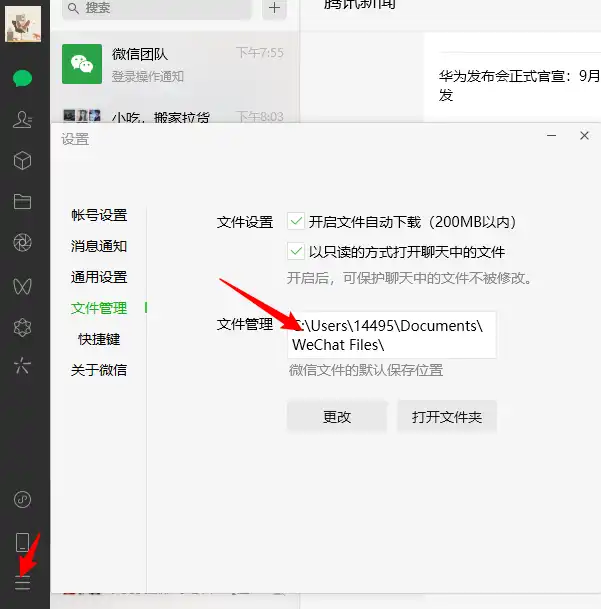Select 消息通知 in settings menu
Screen dimensions: 601x609
point(99,246)
